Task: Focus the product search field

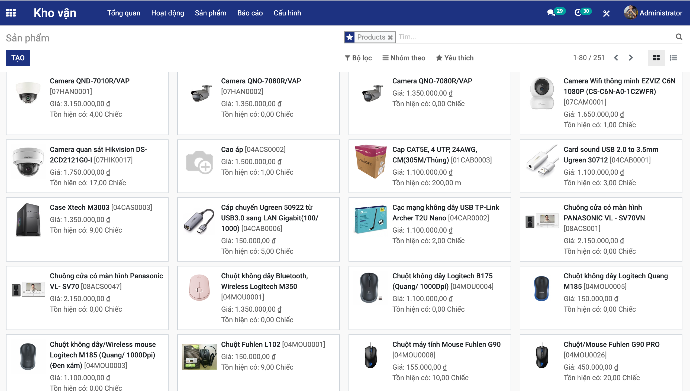Action: pyautogui.click(x=535, y=37)
